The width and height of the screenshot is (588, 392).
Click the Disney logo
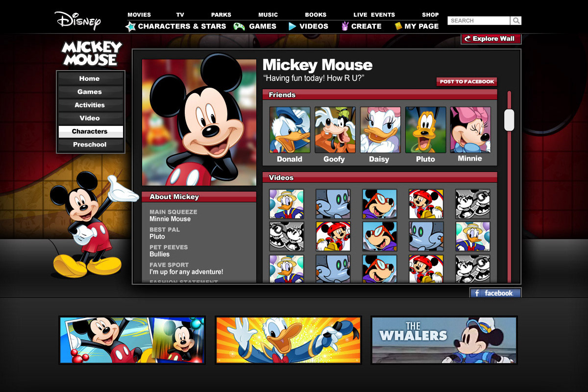[78, 20]
